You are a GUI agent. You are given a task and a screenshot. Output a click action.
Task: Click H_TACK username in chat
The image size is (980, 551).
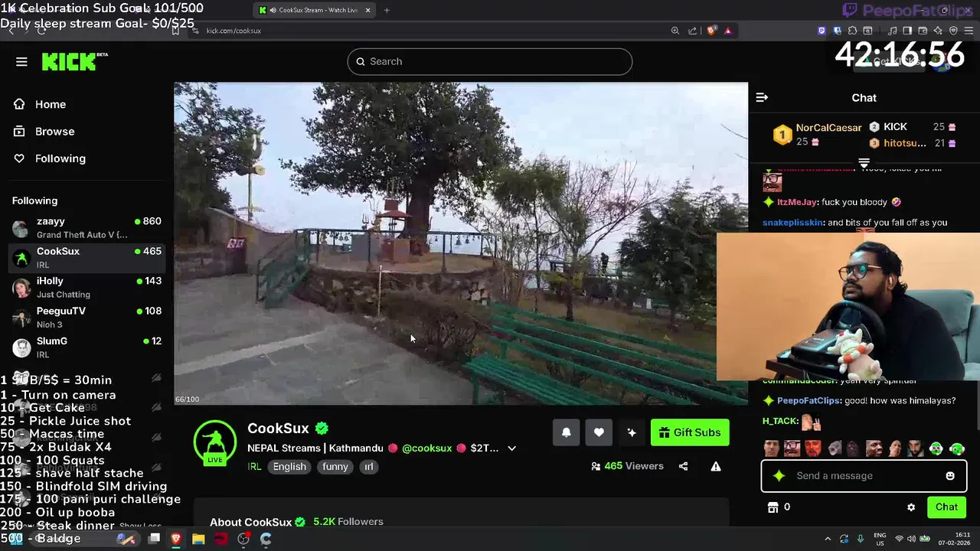click(x=780, y=421)
